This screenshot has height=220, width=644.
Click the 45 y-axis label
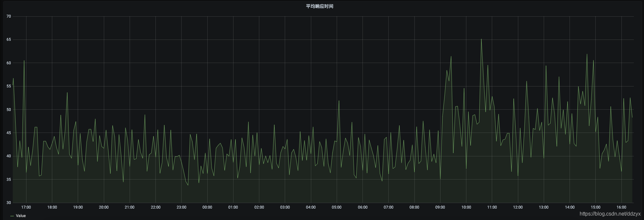tap(8, 133)
